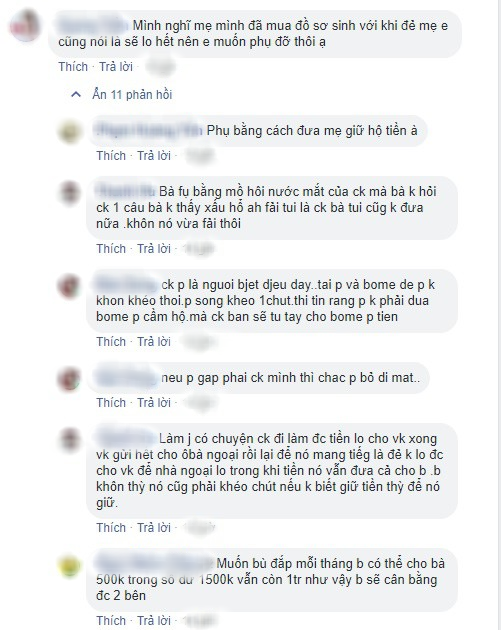Open avatar next to 'Bà fụ bằng' comment
This screenshot has height=630, width=501.
tap(70, 192)
